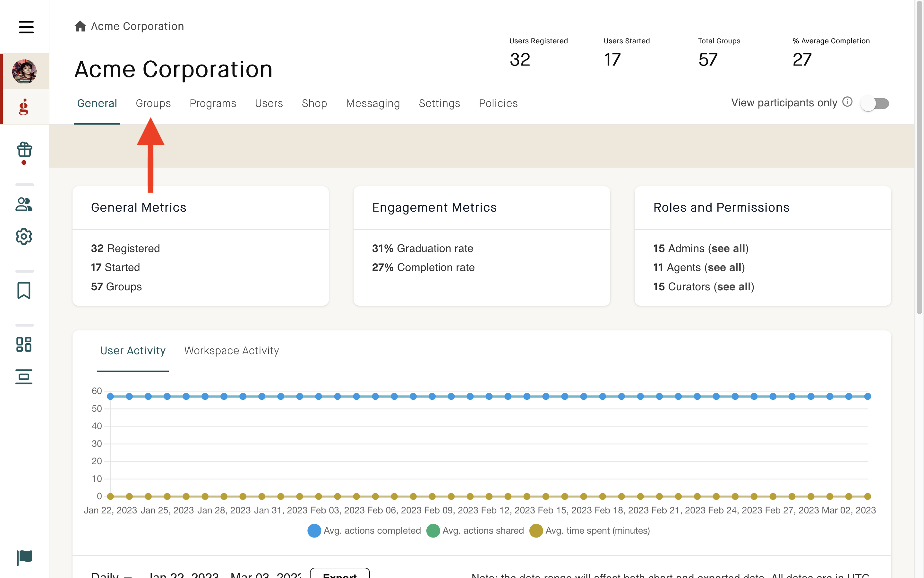Click the Acme Corporation breadcrumb link
The image size is (924, 578).
137,26
